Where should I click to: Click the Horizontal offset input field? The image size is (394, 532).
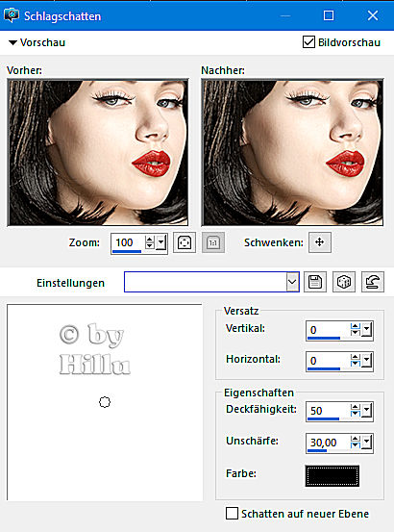328,361
